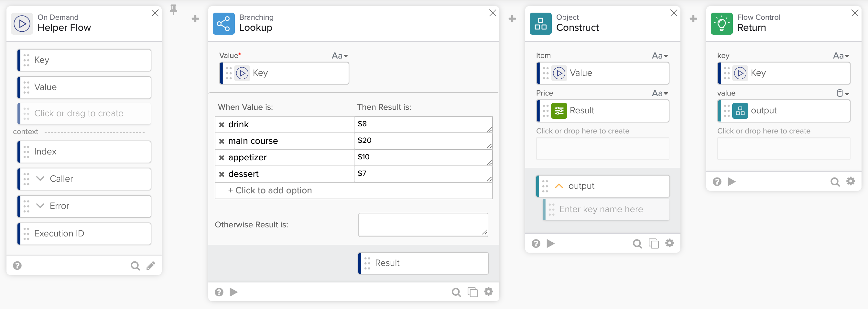Delete the appetizer lookup option
Screen dimensions: 868x309
pyautogui.click(x=222, y=157)
